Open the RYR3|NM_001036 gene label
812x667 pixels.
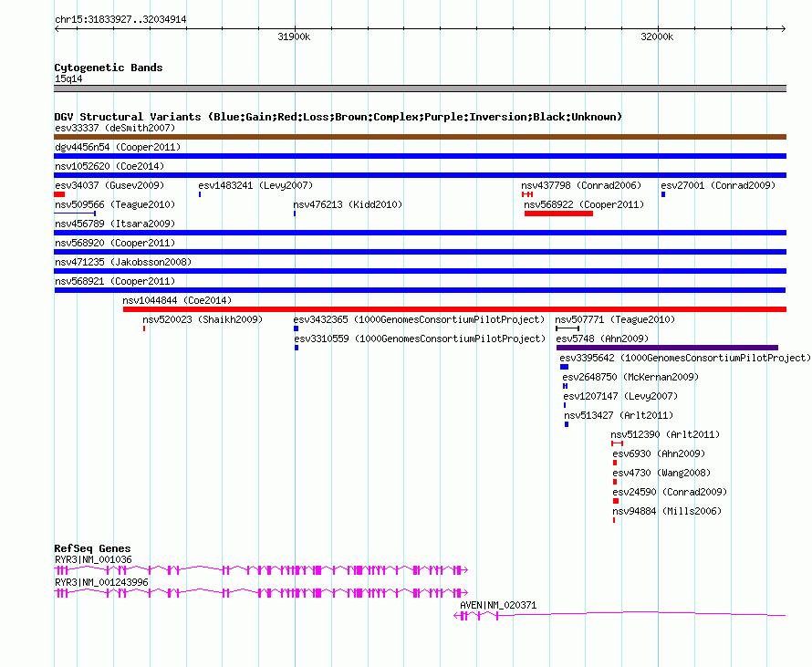93,560
